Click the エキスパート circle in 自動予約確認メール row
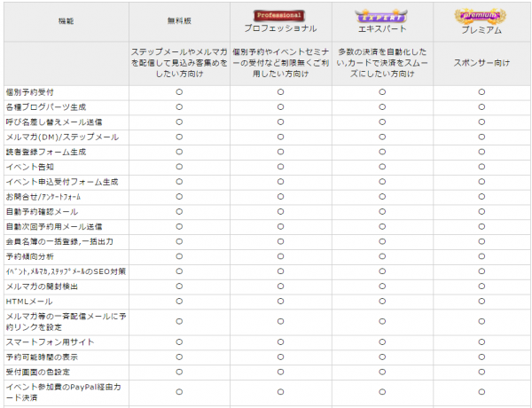This screenshot has width=532, height=408. [x=382, y=211]
